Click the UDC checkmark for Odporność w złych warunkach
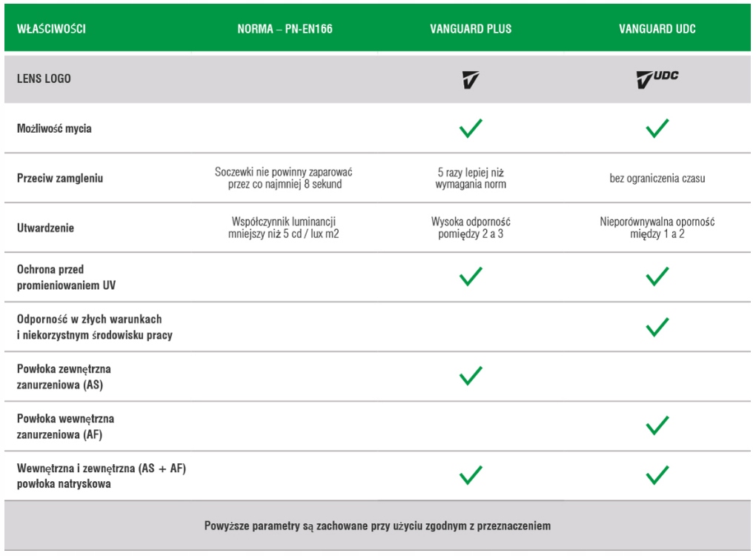The width and height of the screenshot is (756, 556). 657,327
